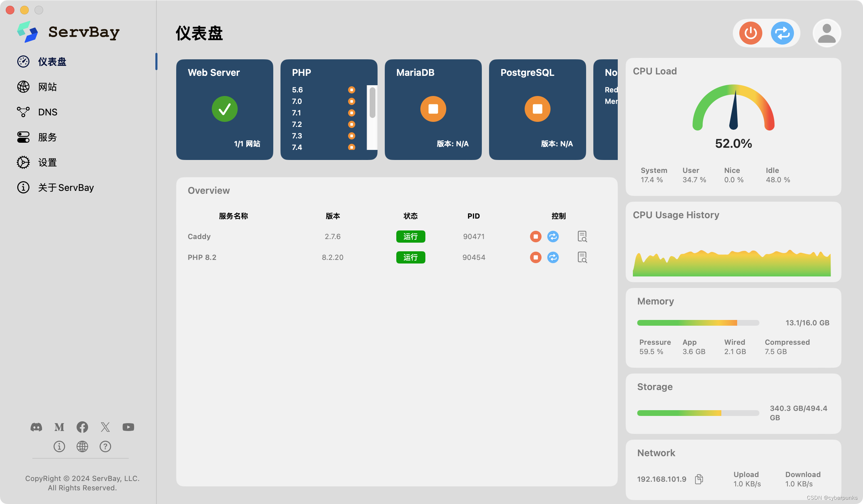Image resolution: width=863 pixels, height=504 pixels.
Task: Copy the IP address 192.168.101.9
Action: point(699,479)
